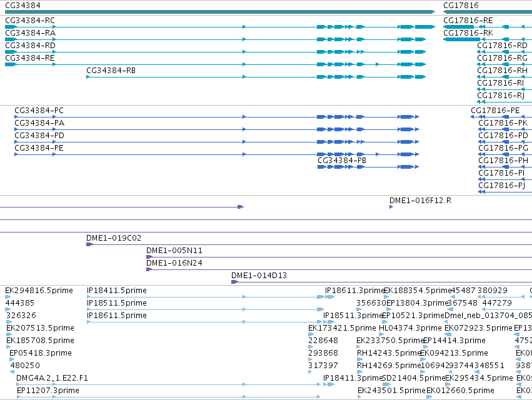Click the CG34384-RC transcript label
The height and width of the screenshot is (400, 532).
click(x=30, y=21)
